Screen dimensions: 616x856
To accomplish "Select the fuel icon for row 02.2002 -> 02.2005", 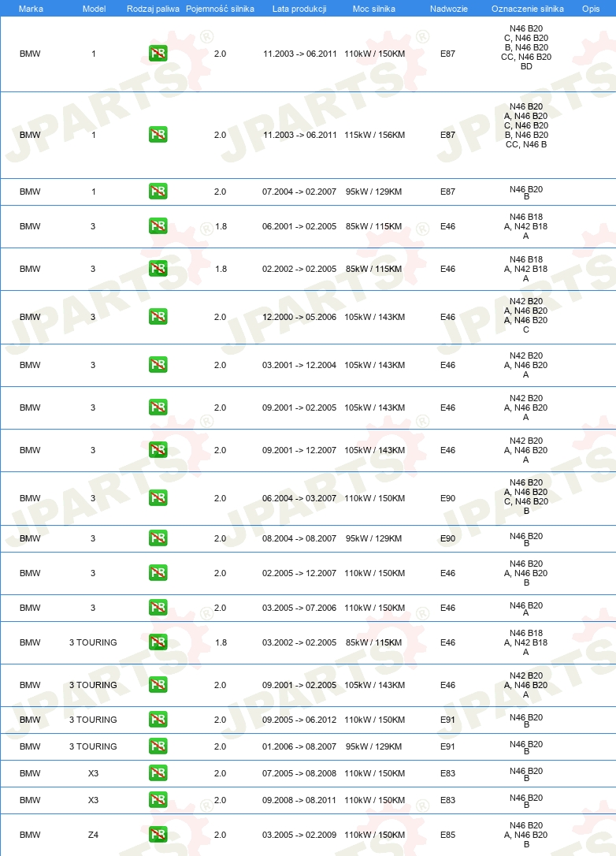I will (x=158, y=269).
